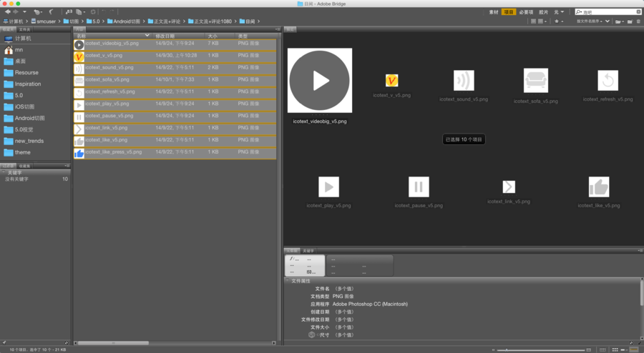Click the search input field

[x=609, y=12]
